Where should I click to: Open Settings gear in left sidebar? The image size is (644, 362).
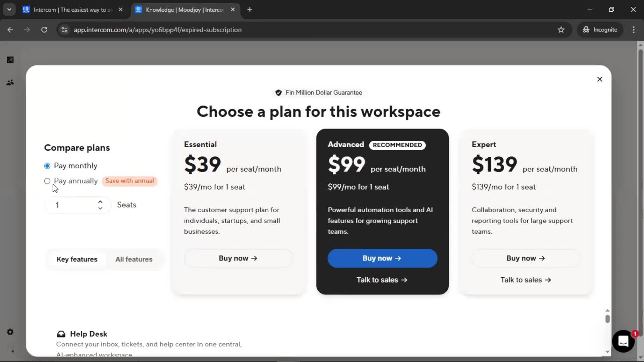(10, 332)
